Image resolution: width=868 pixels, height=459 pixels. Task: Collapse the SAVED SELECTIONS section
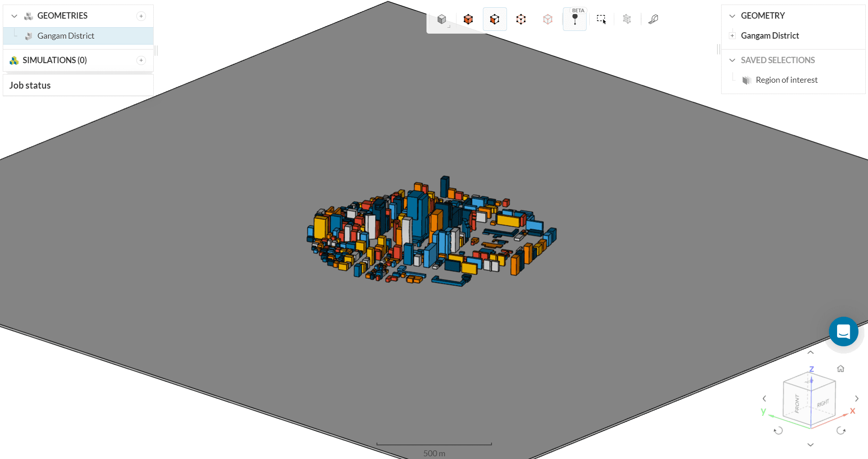click(x=732, y=60)
